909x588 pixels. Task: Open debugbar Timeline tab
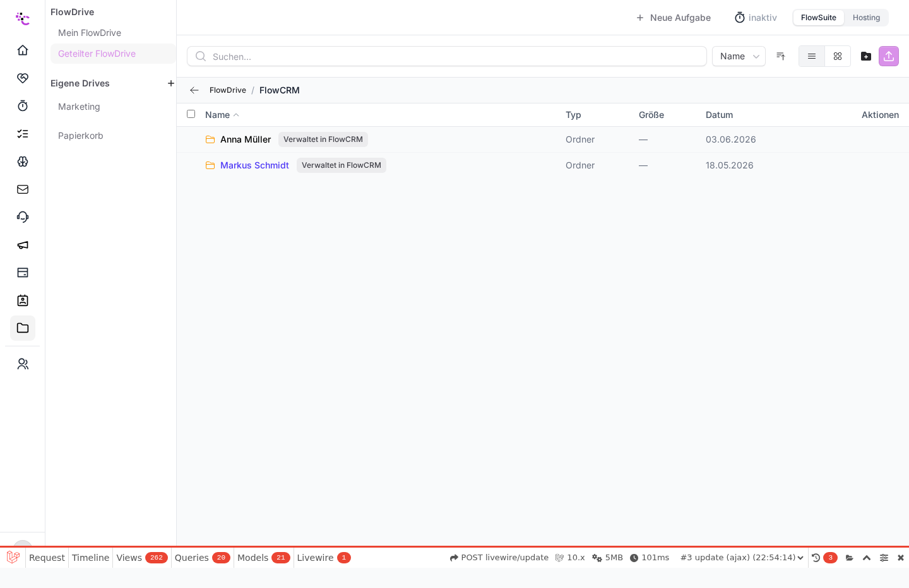pos(90,558)
